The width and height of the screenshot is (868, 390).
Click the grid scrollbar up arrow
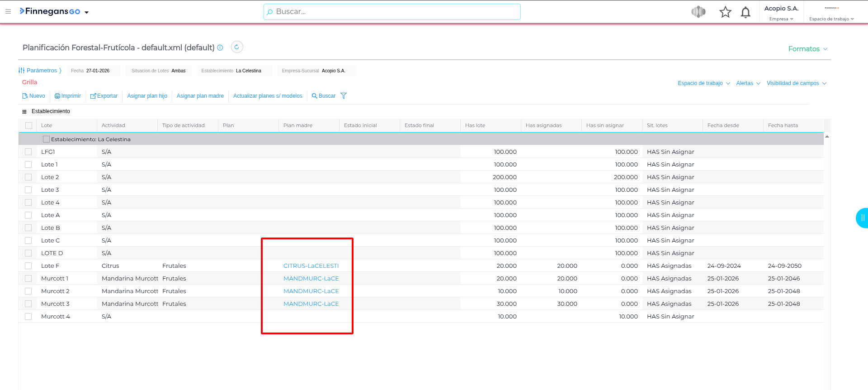click(827, 137)
